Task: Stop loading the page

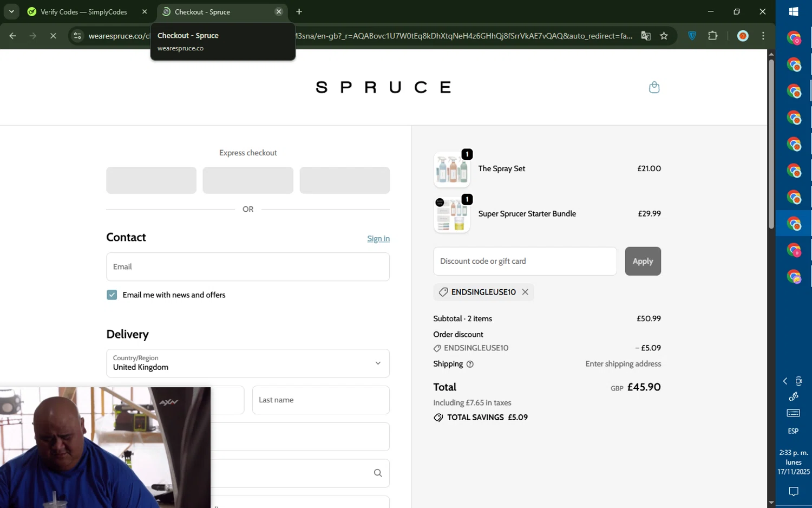Action: click(53, 36)
